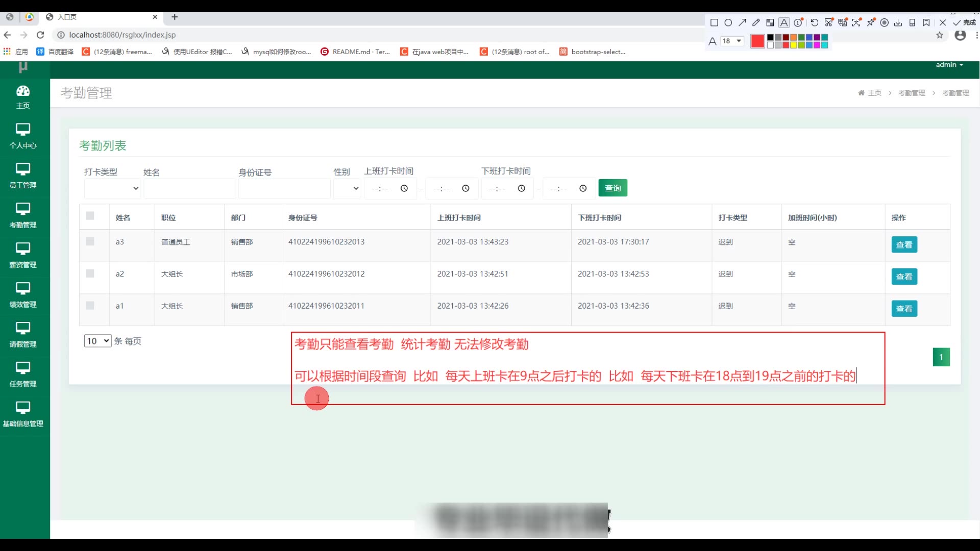Pin the screenshot with pushpin icon
This screenshot has height=551, width=980.
tap(871, 22)
